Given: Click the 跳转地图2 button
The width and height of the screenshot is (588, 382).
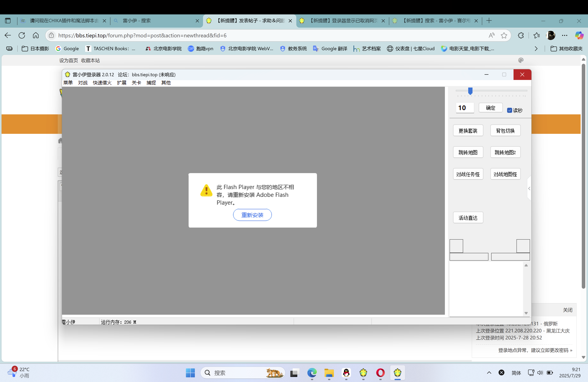Looking at the screenshot, I should (x=505, y=152).
